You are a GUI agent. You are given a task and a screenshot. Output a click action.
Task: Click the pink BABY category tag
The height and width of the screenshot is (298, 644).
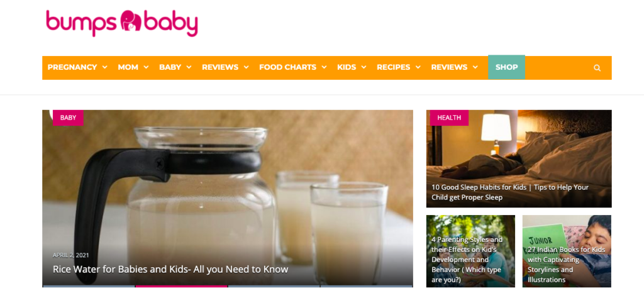pos(68,118)
